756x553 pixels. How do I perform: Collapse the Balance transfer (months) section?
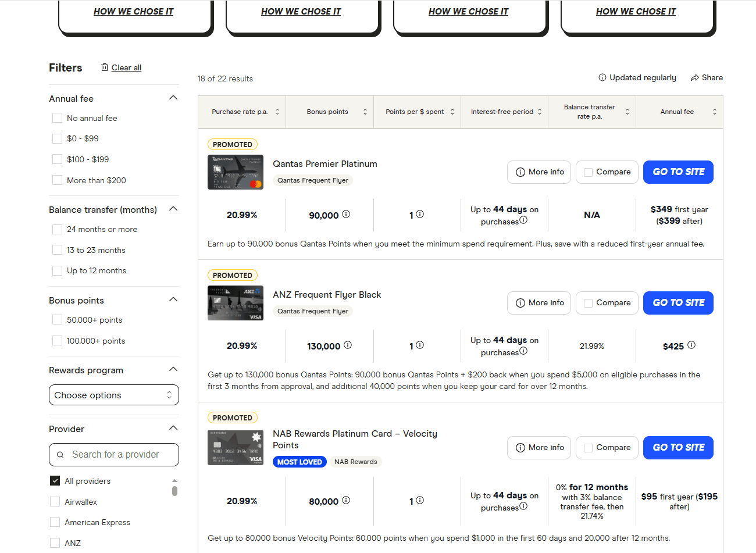(173, 209)
